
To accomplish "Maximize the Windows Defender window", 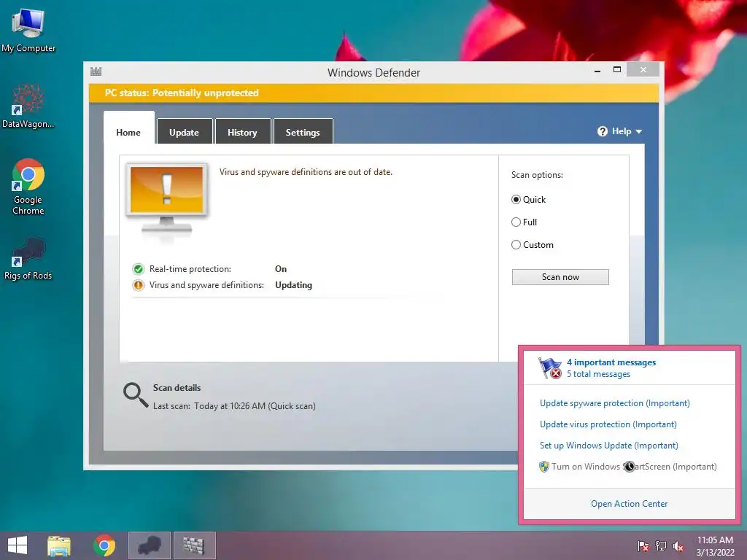I will tap(617, 70).
